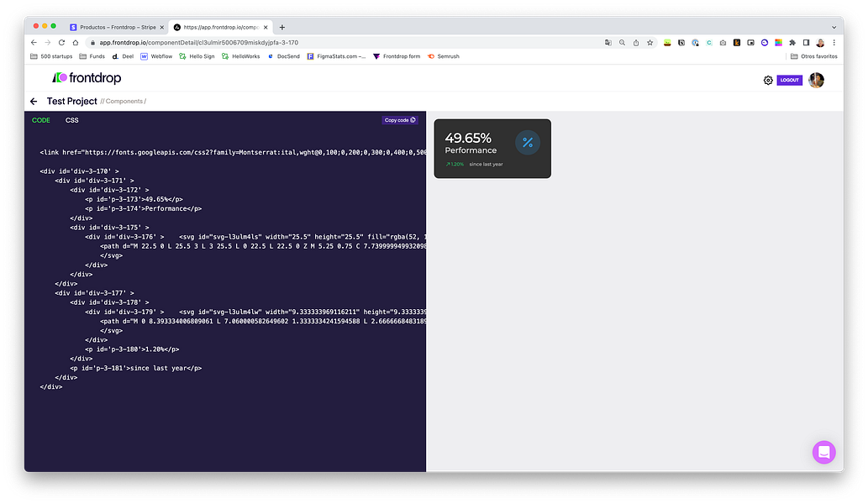
Task: Share this page from the address bar
Action: pos(635,43)
